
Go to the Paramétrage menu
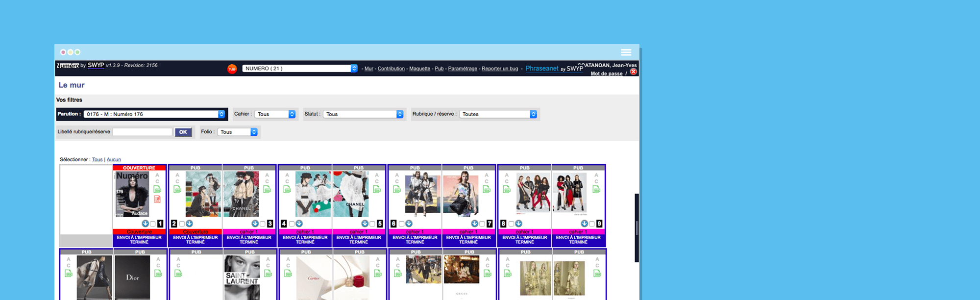pyautogui.click(x=462, y=69)
